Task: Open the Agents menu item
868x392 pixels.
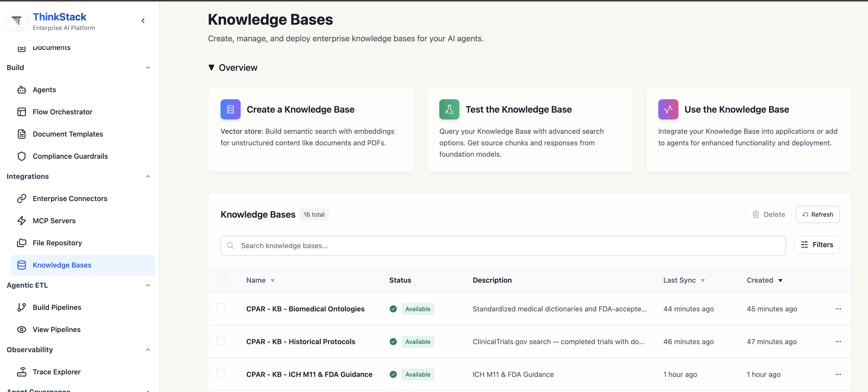Action: tap(83, 90)
